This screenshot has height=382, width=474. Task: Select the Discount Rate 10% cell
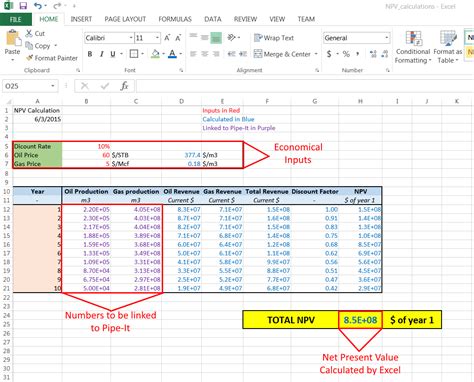[x=86, y=146]
